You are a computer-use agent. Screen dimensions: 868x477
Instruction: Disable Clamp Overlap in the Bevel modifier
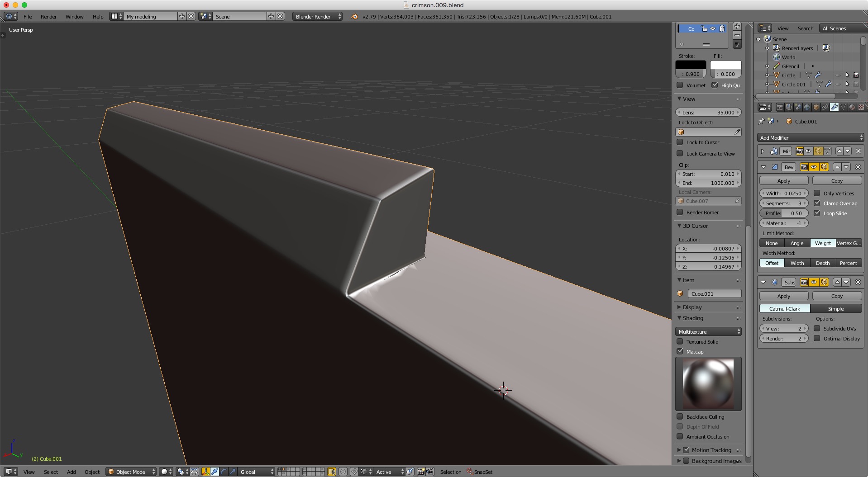pos(817,203)
